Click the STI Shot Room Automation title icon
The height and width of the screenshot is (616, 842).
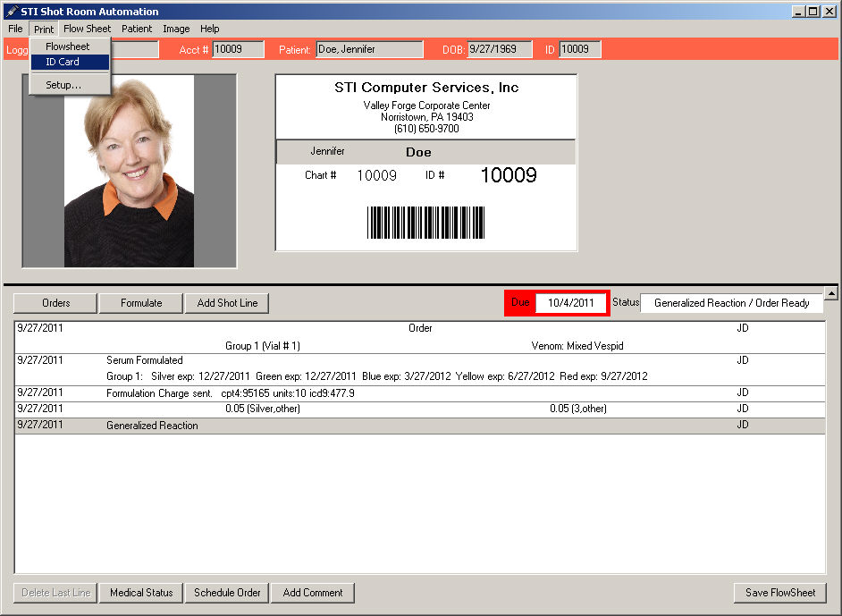point(12,12)
